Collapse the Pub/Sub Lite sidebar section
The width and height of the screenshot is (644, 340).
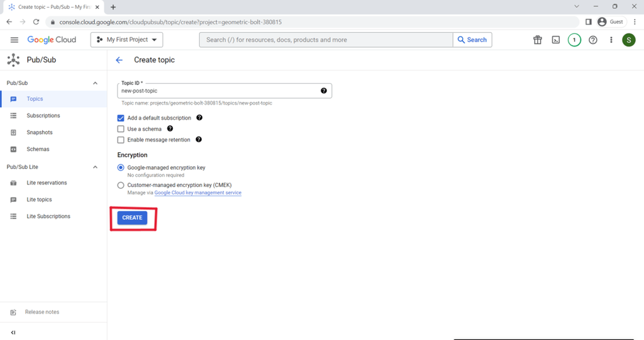[96, 167]
